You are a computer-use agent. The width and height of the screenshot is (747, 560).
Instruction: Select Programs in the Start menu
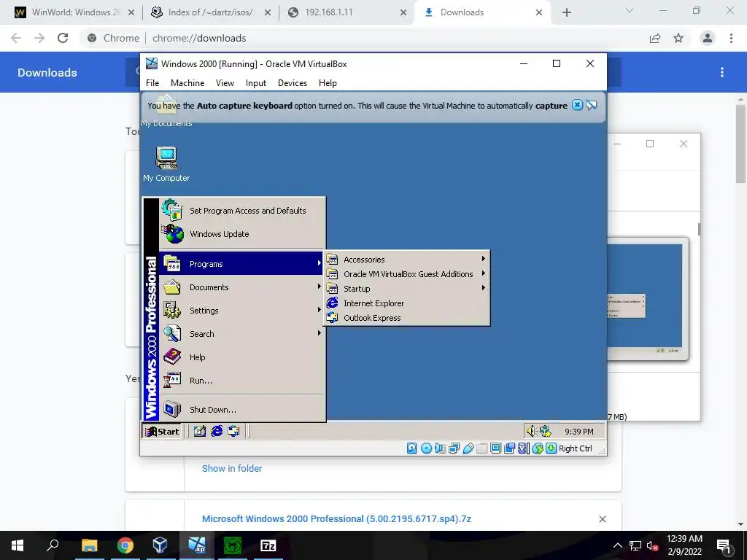coord(242,264)
